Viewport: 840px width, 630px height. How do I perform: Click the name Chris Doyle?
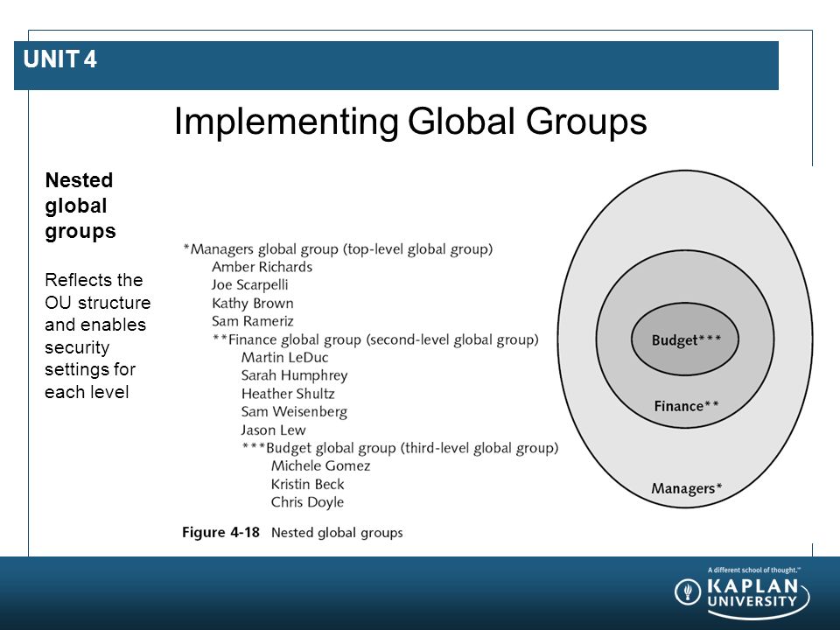[307, 502]
